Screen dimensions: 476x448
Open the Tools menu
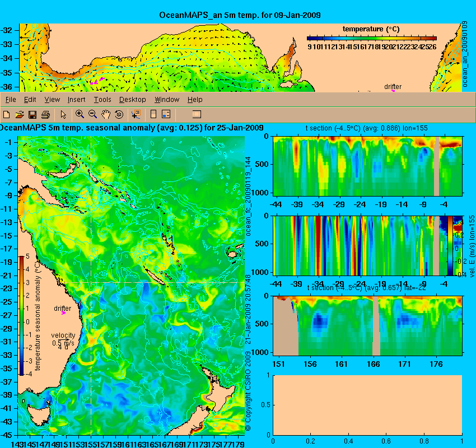102,100
